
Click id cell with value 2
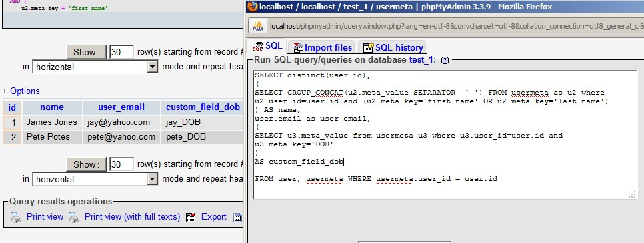pos(13,137)
